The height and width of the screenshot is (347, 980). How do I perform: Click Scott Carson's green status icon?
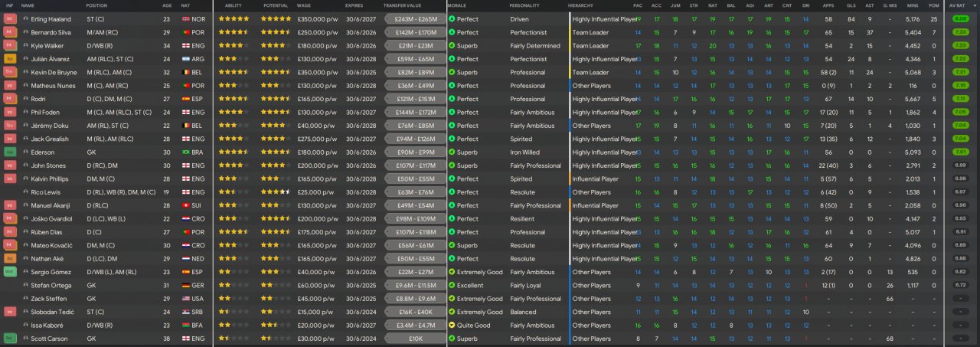pyautogui.click(x=10, y=339)
